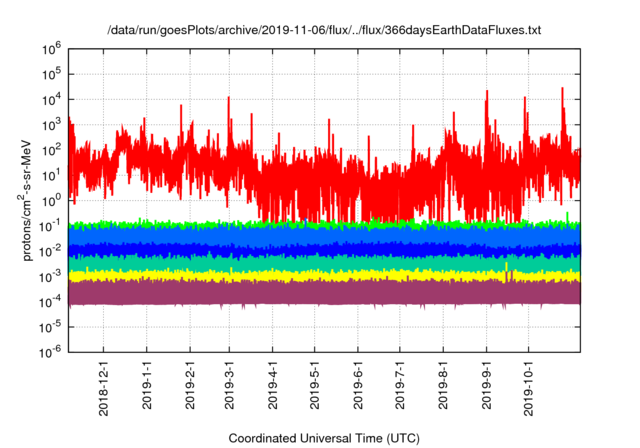Click the 2019-10-1 date tick label
This screenshot has width=640, height=448.
(x=529, y=388)
